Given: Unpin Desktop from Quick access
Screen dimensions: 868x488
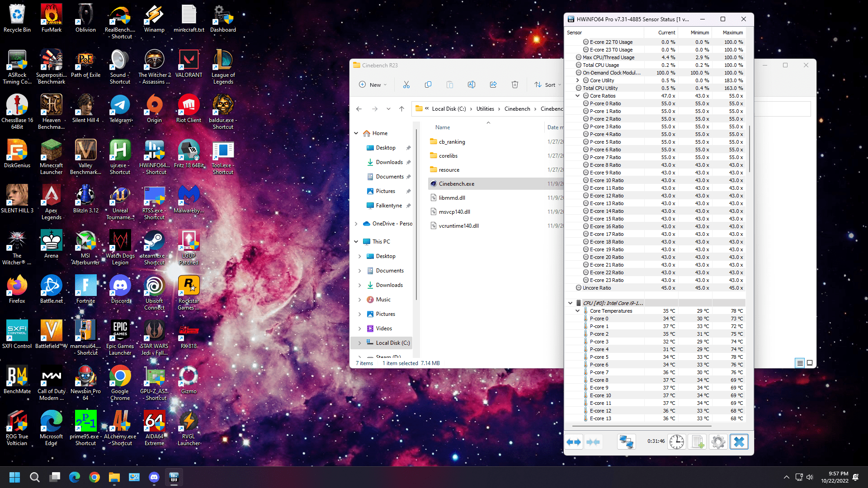Looking at the screenshot, I should coord(408,148).
